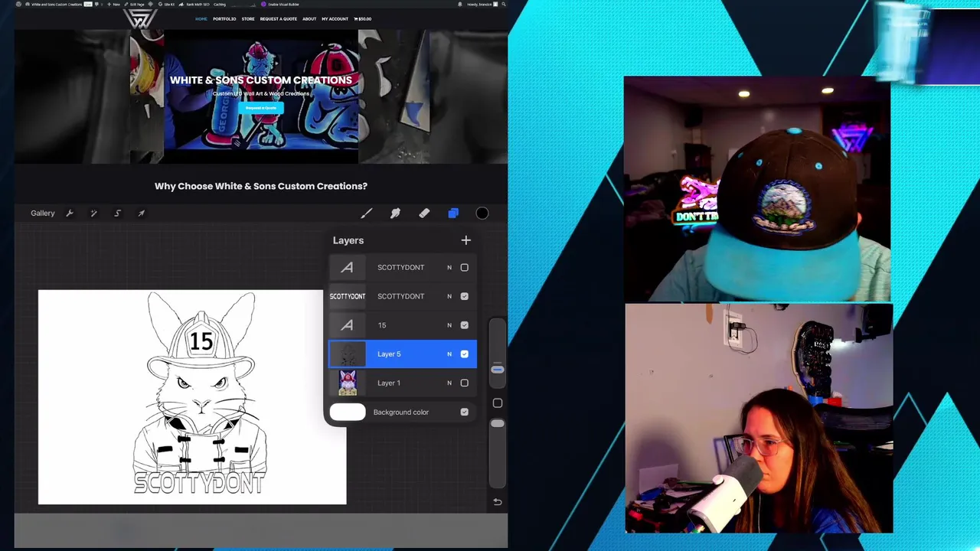
Task: Close the Layers panel via the layers icon
Action: (453, 214)
